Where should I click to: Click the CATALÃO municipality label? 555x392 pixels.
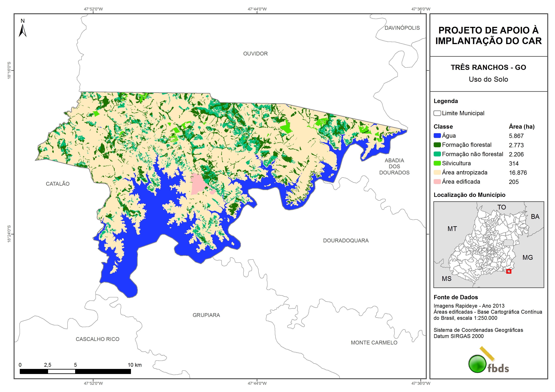pos(58,184)
